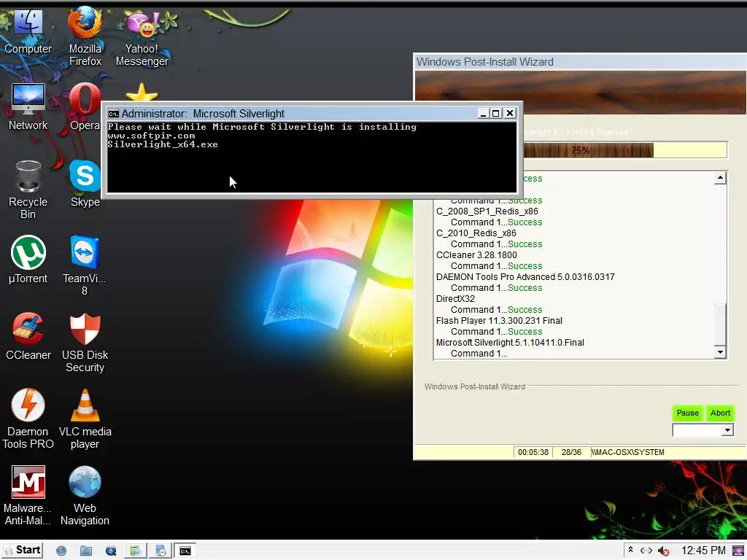Image resolution: width=747 pixels, height=560 pixels.
Task: Launch Mozilla Firefox from the desktop
Action: [85, 36]
